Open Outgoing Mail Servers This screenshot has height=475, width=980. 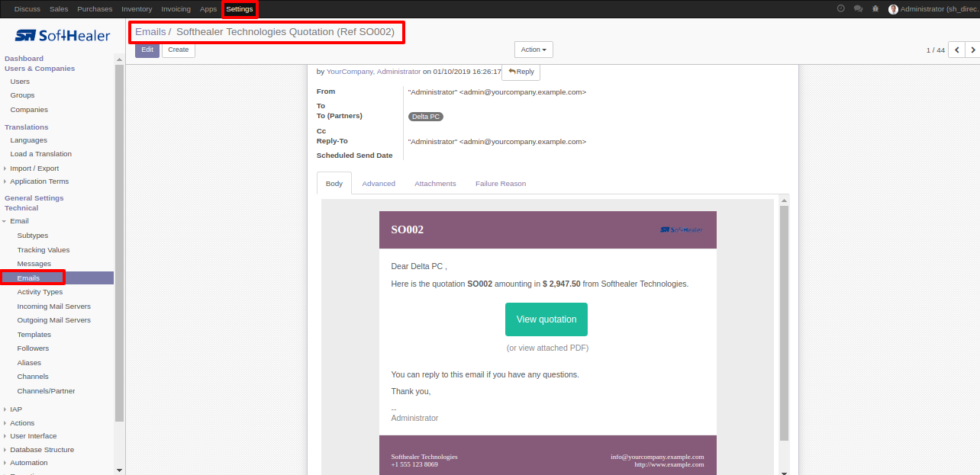54,320
